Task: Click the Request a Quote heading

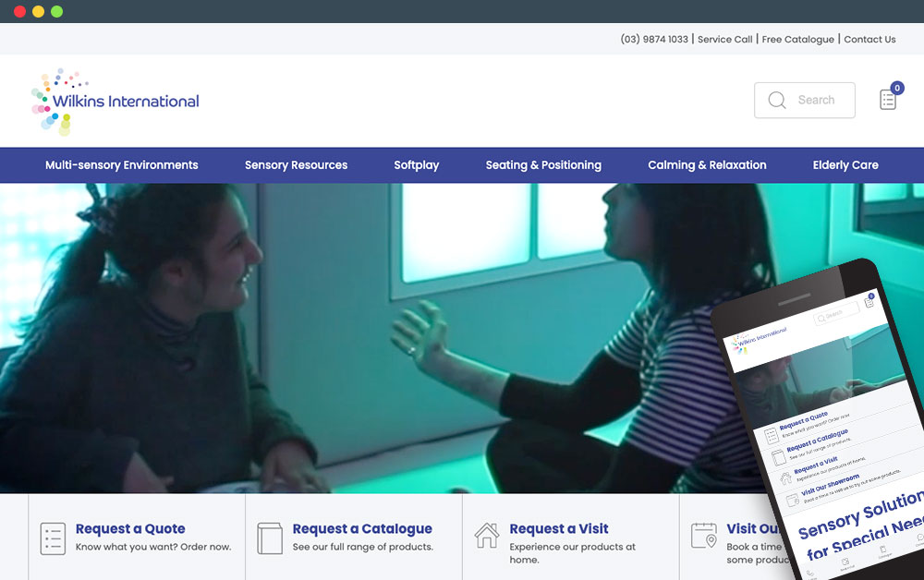Action: 130,529
